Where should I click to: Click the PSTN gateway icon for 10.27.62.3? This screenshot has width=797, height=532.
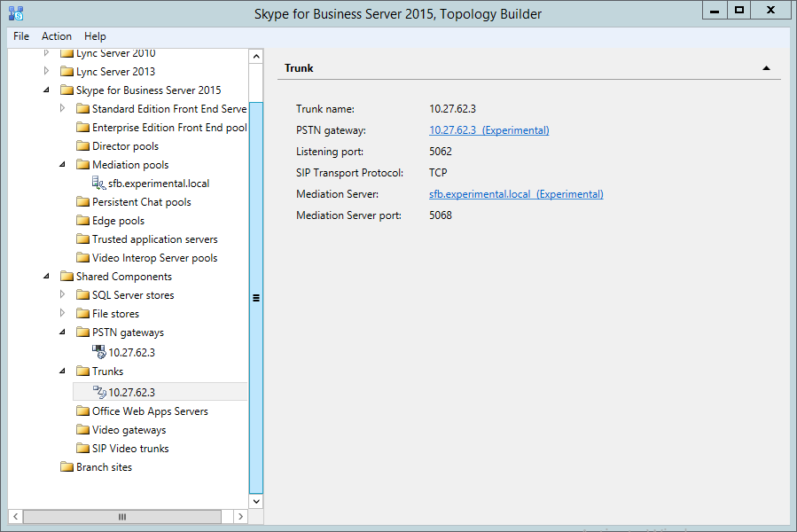[x=99, y=352]
